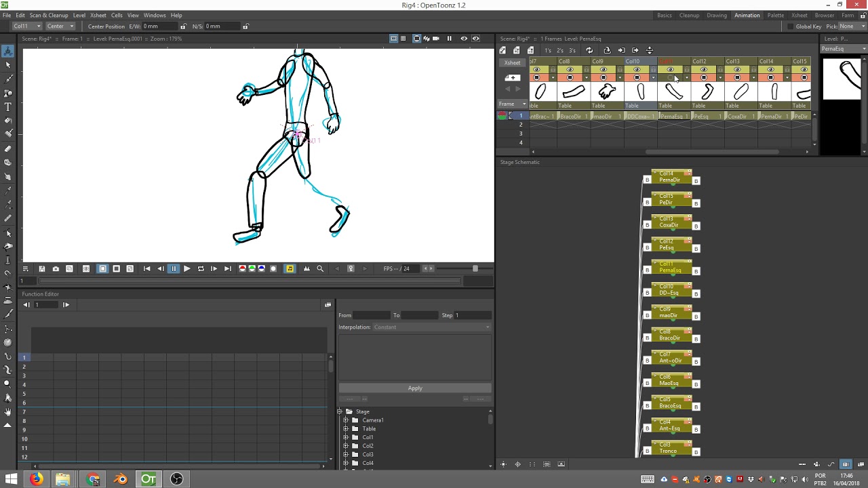Click the Play button in viewer controls
The height and width of the screenshot is (488, 868).
coord(187,269)
